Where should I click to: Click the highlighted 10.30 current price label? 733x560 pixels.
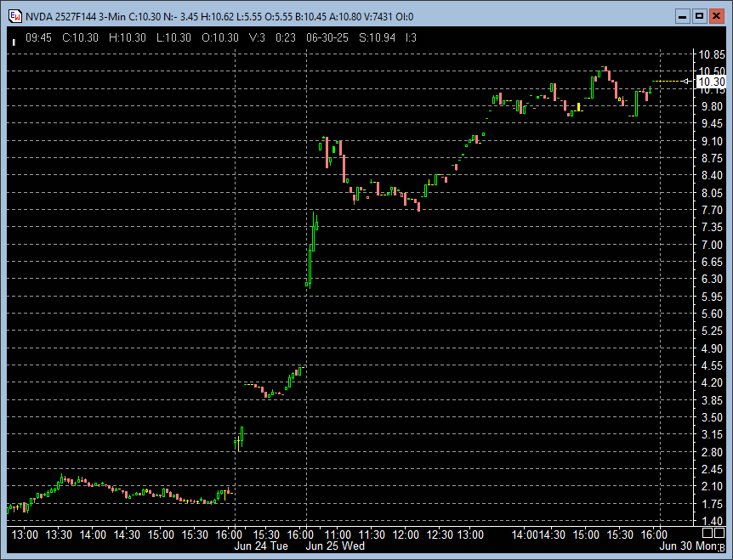(711, 82)
